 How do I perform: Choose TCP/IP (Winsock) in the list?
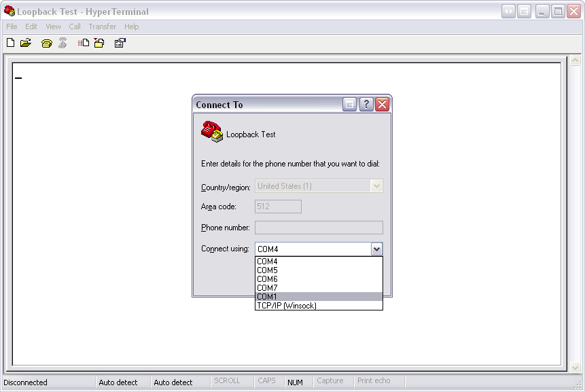318,306
